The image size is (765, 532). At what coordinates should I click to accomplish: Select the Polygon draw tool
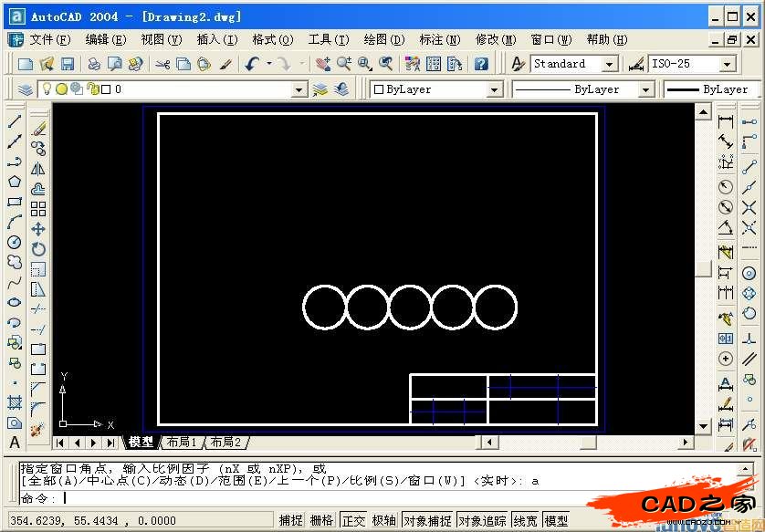[x=15, y=182]
